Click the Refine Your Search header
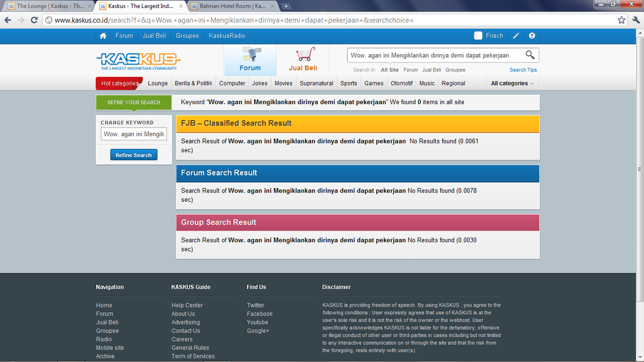 [x=134, y=102]
